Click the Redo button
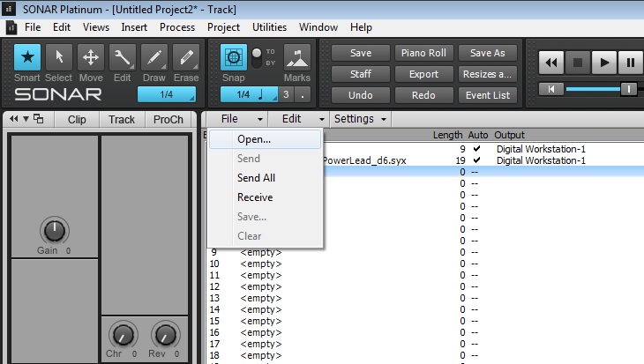This screenshot has height=364, width=644. 423,95
